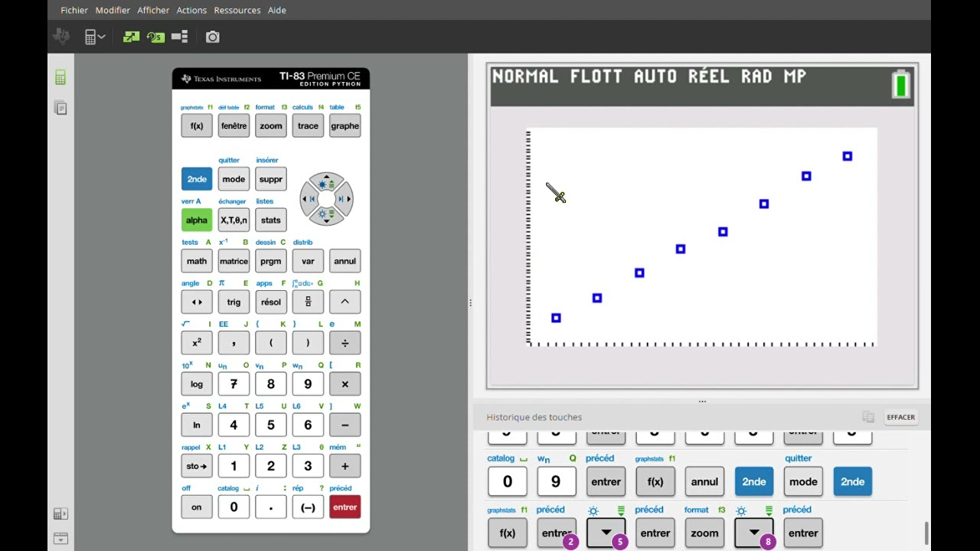Open the Actions menu
This screenshot has height=551, width=980.
tap(191, 10)
